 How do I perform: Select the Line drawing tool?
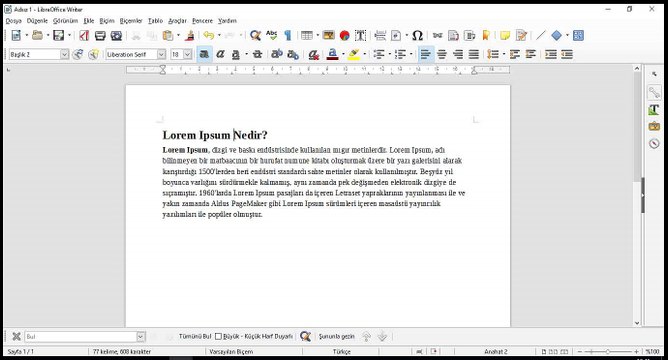click(540, 35)
